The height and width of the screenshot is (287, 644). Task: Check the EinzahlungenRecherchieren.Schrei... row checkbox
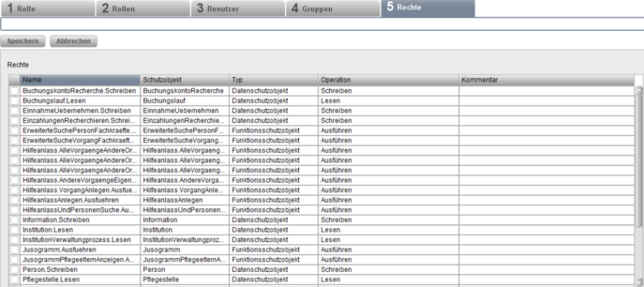click(14, 120)
